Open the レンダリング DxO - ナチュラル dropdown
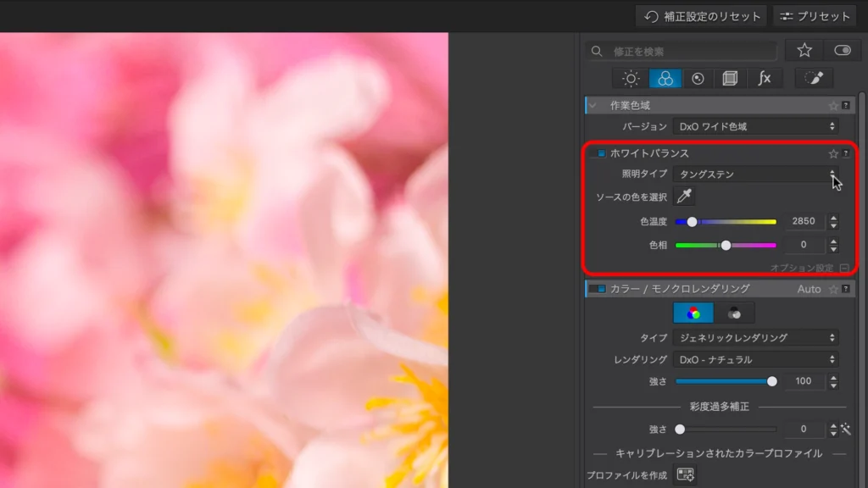This screenshot has width=868, height=488. [x=755, y=359]
